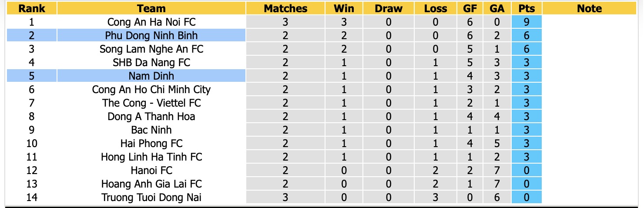
Task: Open Dong A Thanh Hoa team
Action: [151, 116]
